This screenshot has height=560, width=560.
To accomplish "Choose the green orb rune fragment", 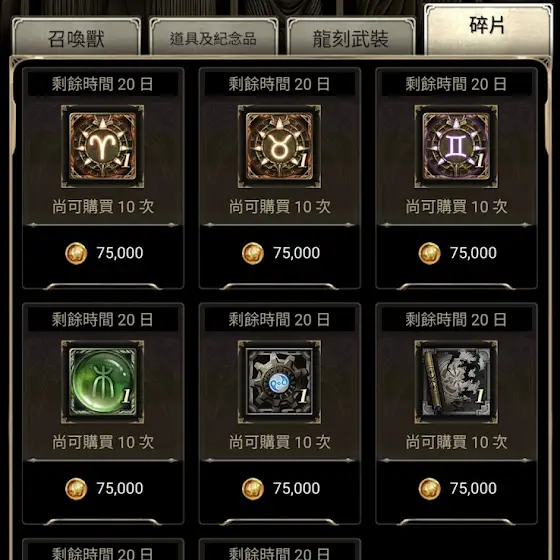I will [x=102, y=382].
